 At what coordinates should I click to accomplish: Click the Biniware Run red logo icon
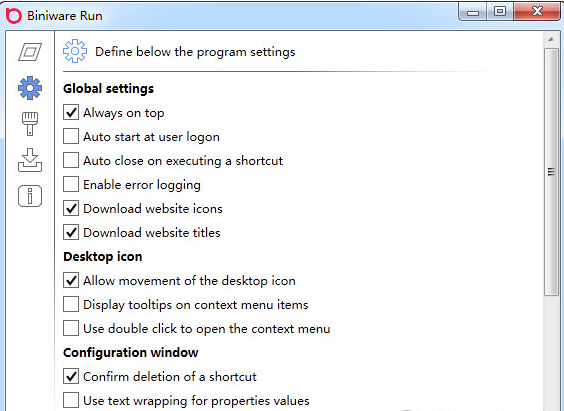pyautogui.click(x=14, y=15)
